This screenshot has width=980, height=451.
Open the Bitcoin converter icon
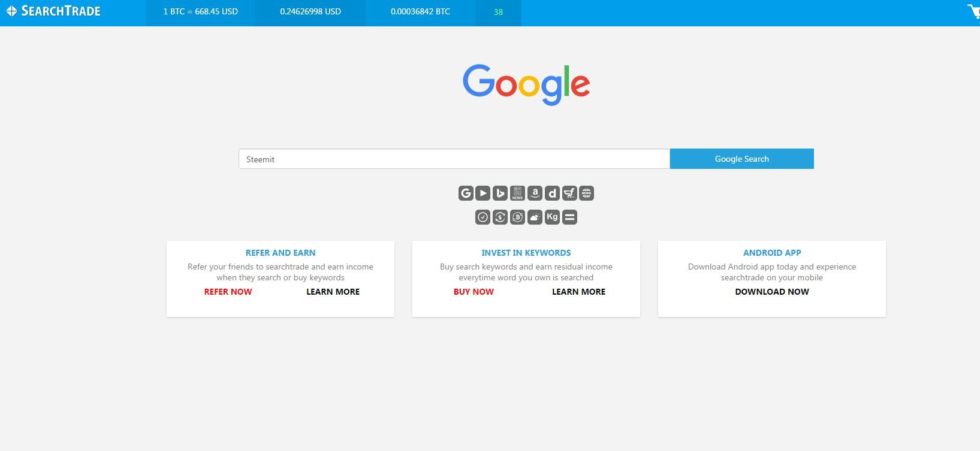(518, 217)
